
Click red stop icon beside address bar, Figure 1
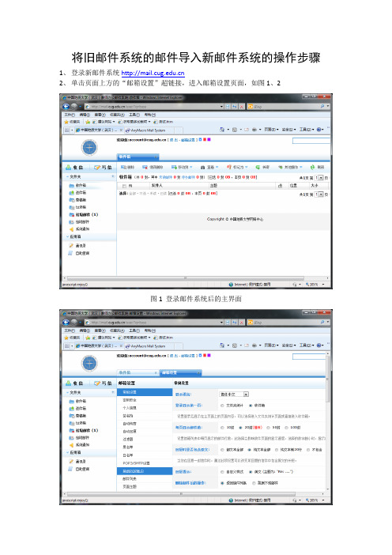(242, 106)
